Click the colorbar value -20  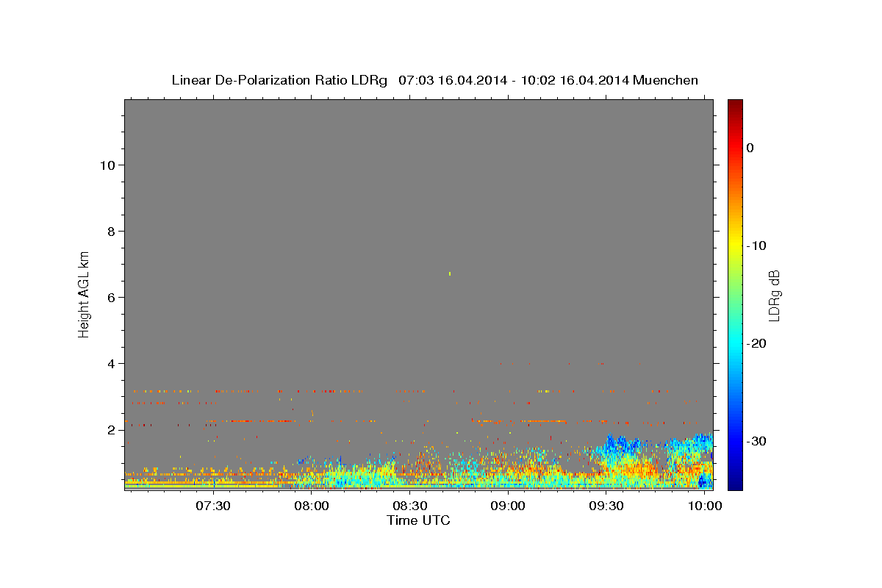pos(757,343)
